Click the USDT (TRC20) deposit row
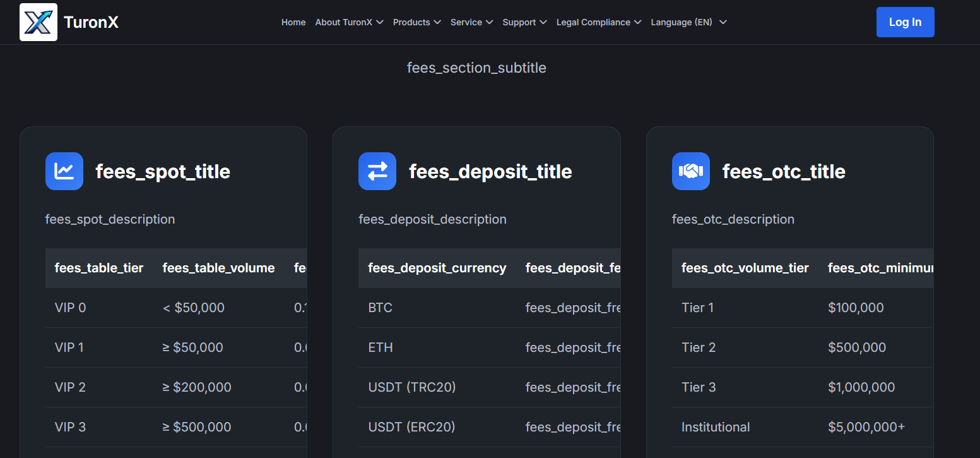 [412, 387]
